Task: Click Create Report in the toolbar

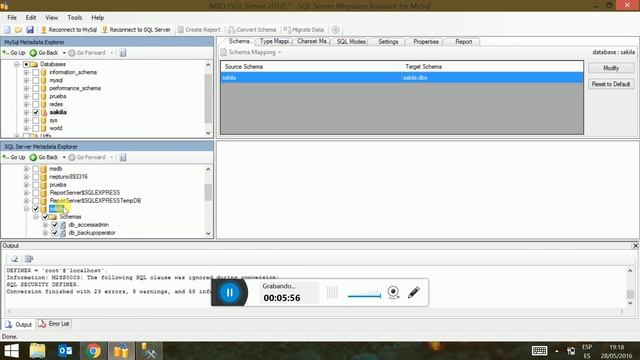Action: 199,30
